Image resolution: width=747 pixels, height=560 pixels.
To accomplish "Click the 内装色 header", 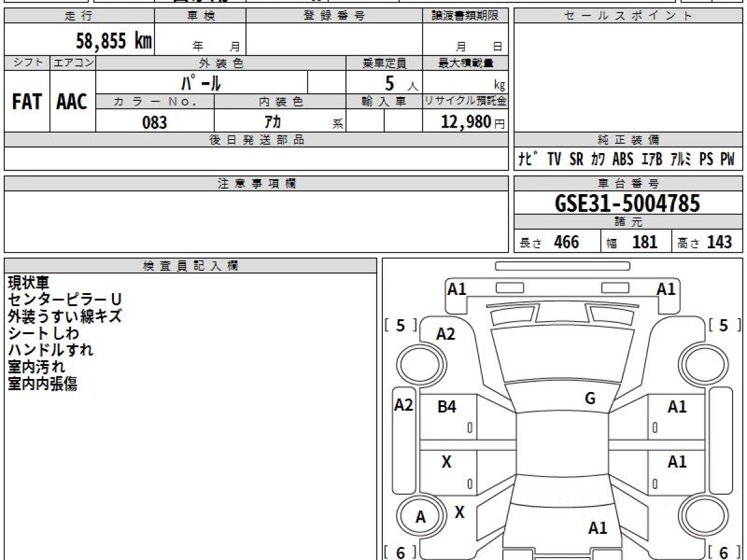I will (x=280, y=102).
